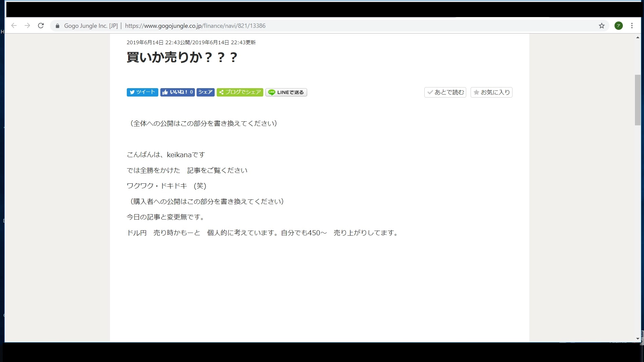Image resolution: width=644 pixels, height=362 pixels.
Task: Toggle あとで読む read later
Action: click(x=445, y=92)
